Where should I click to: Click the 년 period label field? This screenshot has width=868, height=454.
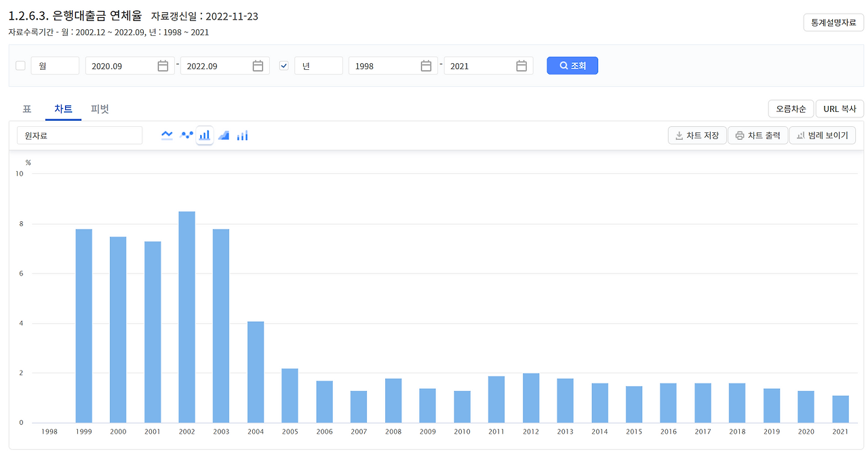click(x=319, y=66)
